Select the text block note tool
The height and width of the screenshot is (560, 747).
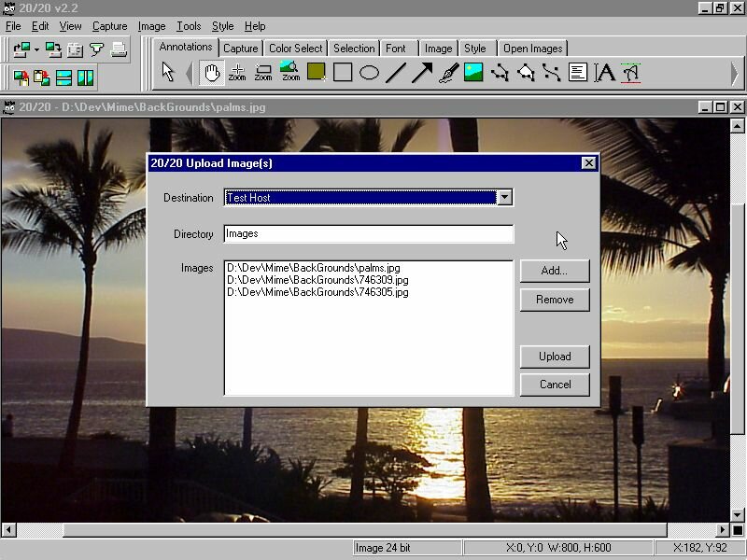point(578,72)
